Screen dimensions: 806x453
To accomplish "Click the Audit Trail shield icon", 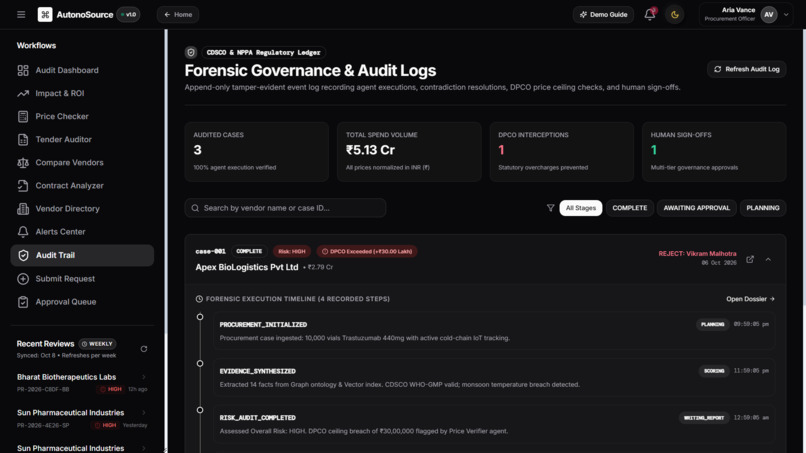I will point(23,255).
